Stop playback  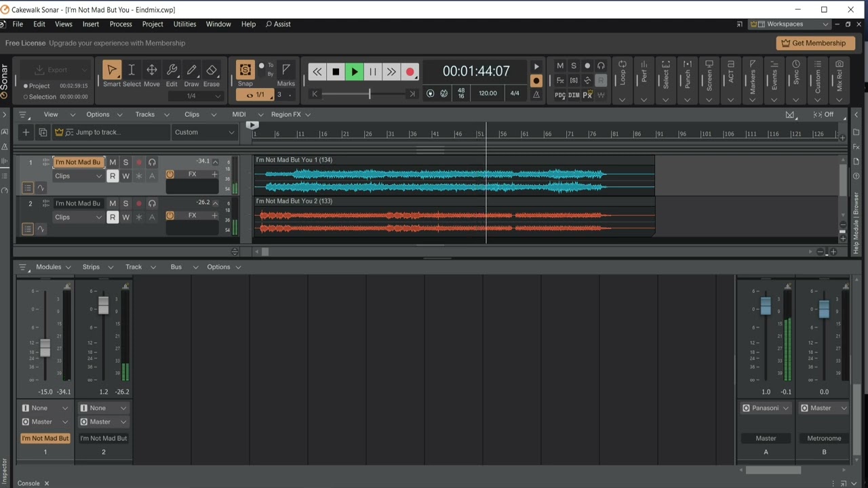pyautogui.click(x=336, y=72)
